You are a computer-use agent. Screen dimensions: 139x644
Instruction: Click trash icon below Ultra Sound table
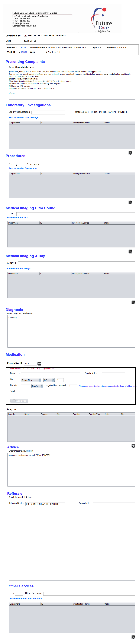(130, 251)
